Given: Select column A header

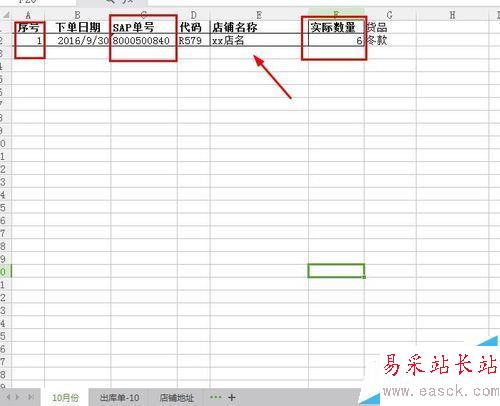Looking at the screenshot, I should click(28, 15).
